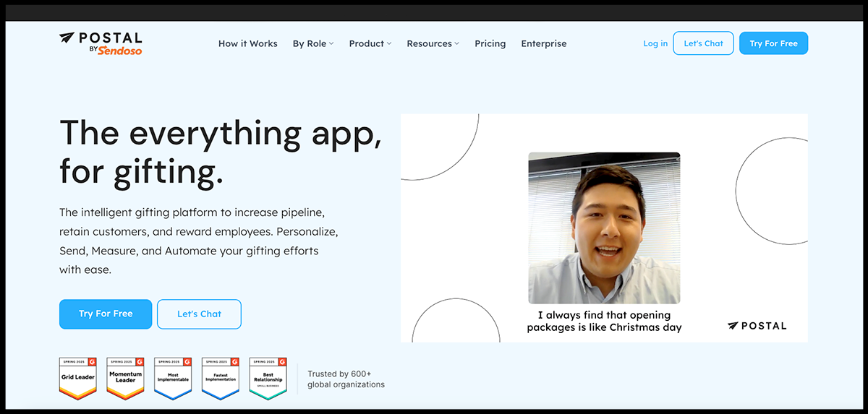
Task: Click the Postal by Sendoso header logo
Action: [x=101, y=43]
